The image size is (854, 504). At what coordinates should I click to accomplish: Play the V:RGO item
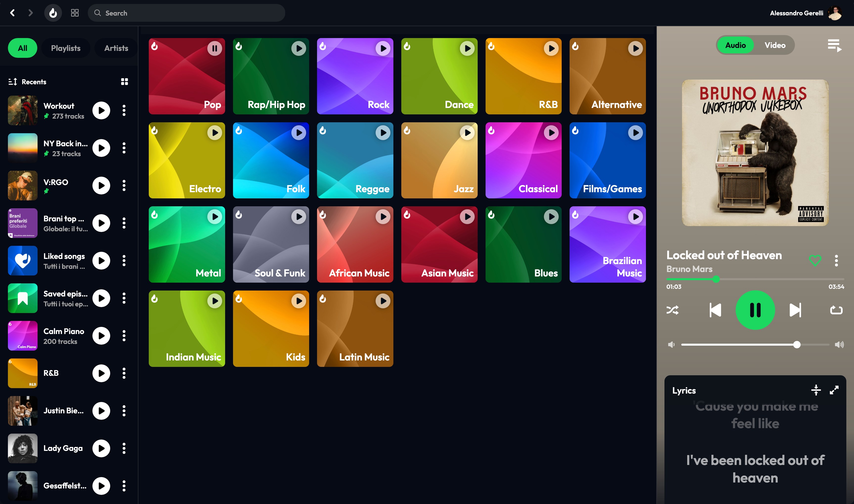click(101, 186)
